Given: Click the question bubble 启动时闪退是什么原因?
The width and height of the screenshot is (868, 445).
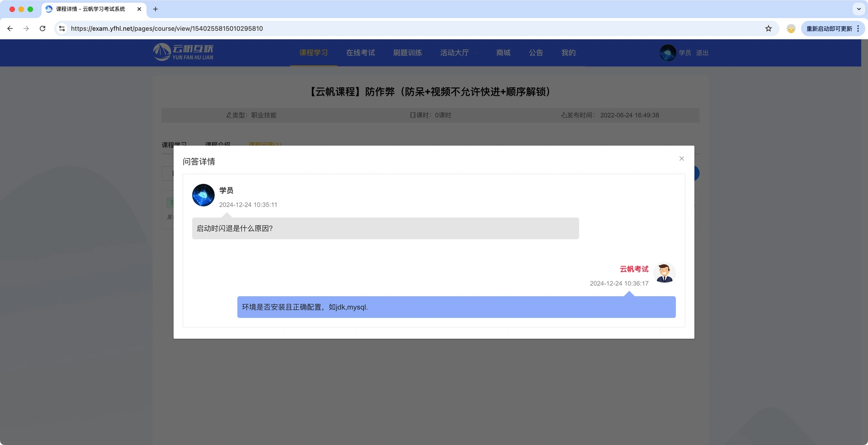Looking at the screenshot, I should (385, 228).
